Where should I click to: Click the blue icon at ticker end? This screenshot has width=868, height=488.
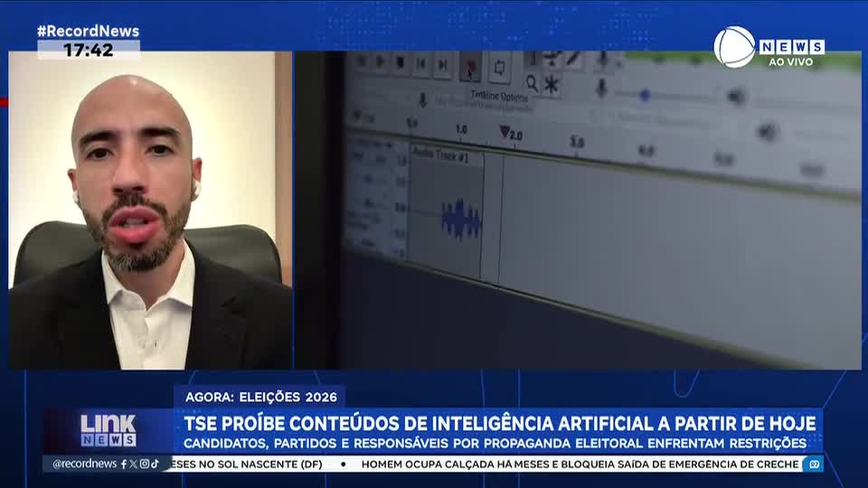click(x=815, y=465)
